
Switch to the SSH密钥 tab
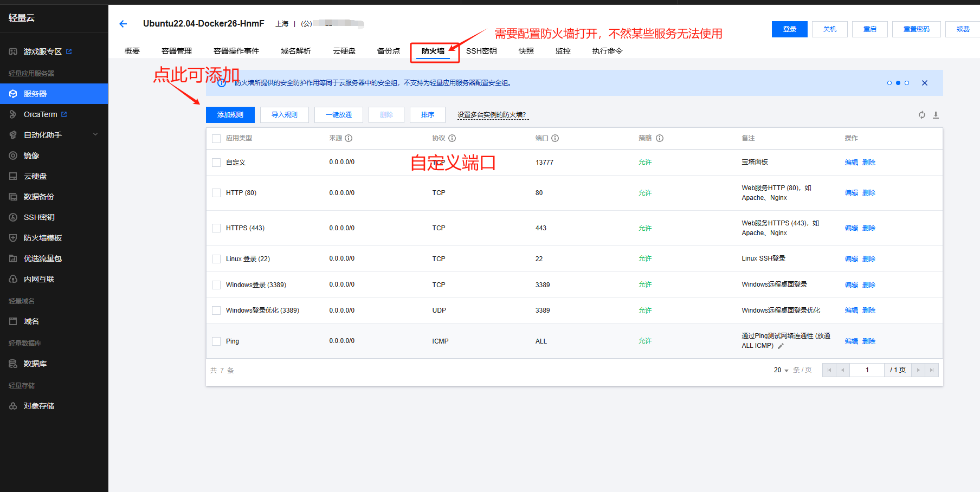[481, 51]
